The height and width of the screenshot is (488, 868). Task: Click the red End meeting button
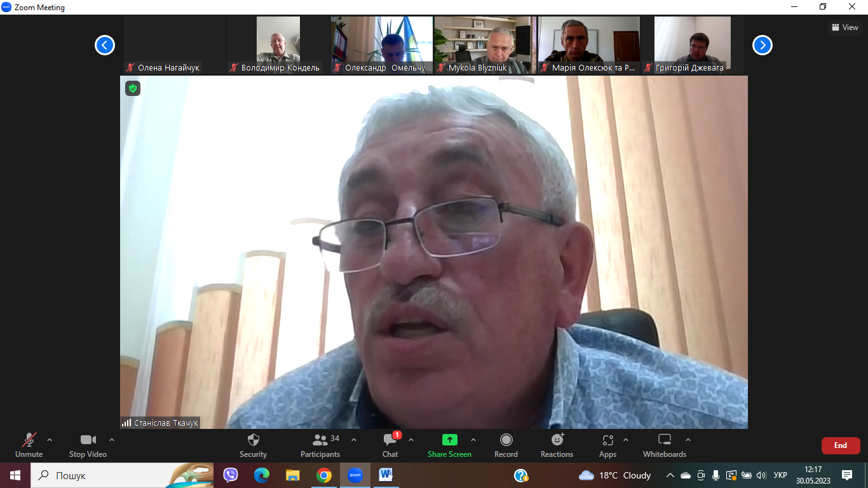pyautogui.click(x=840, y=445)
